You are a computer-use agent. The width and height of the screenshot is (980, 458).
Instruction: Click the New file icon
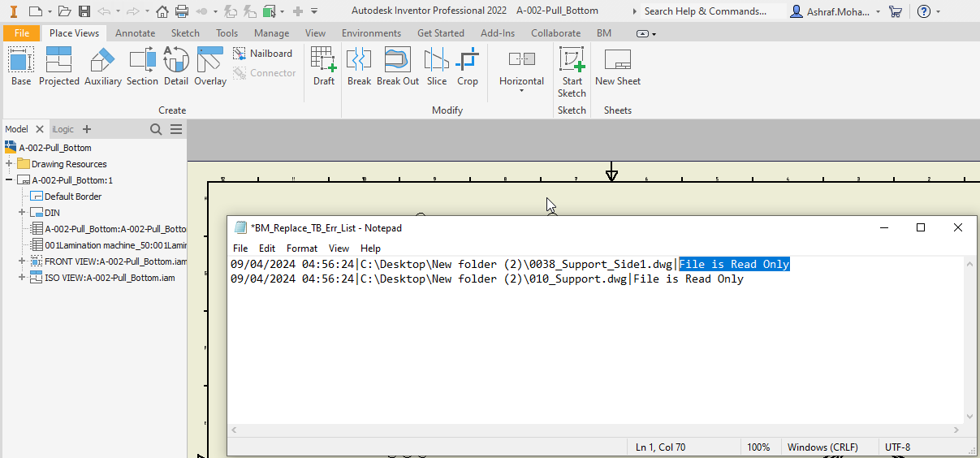click(35, 11)
